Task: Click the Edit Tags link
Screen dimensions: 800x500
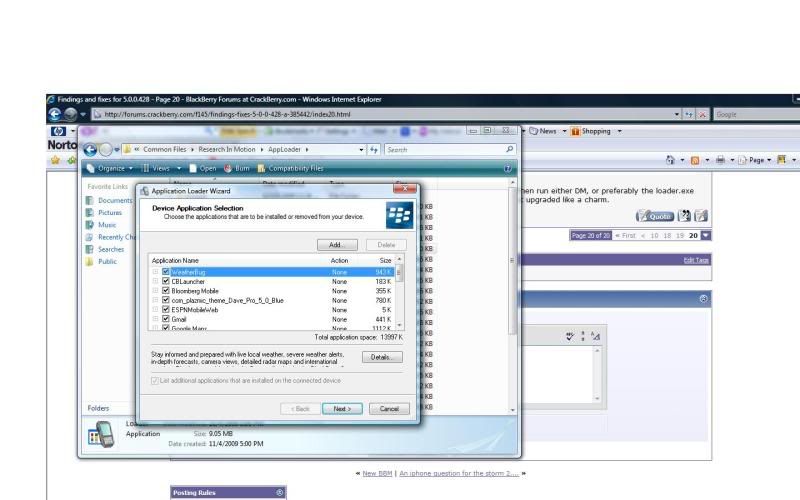Action: click(x=696, y=260)
